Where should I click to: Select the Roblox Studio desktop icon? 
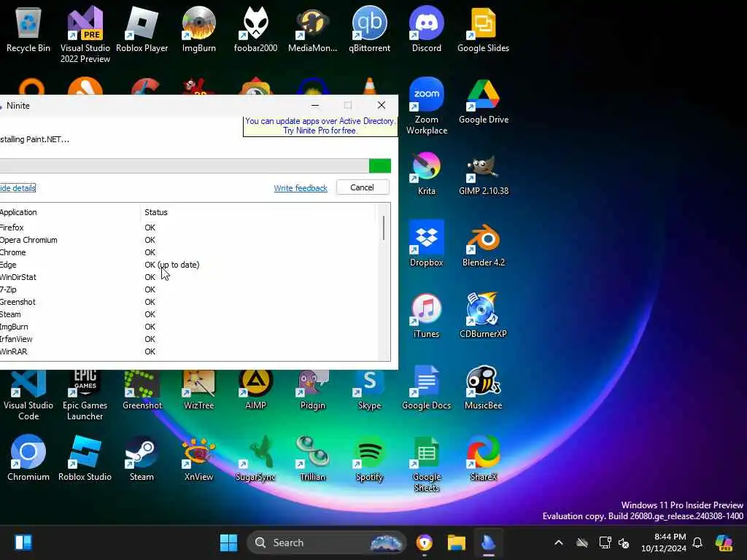pos(85,458)
